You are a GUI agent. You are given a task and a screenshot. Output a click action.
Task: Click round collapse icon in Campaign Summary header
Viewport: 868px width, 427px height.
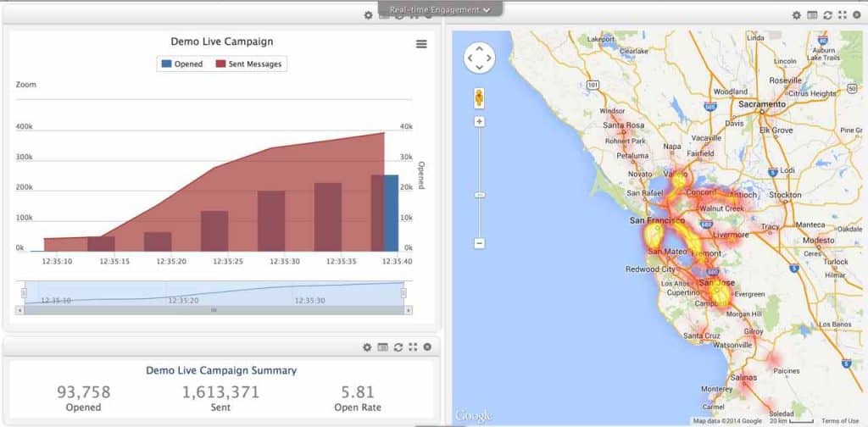(427, 347)
